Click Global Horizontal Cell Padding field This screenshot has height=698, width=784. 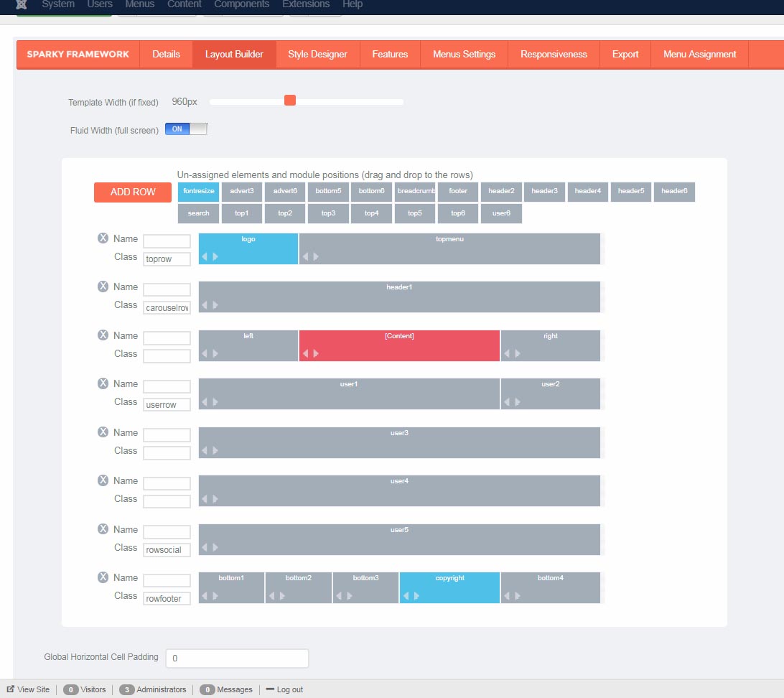click(237, 659)
